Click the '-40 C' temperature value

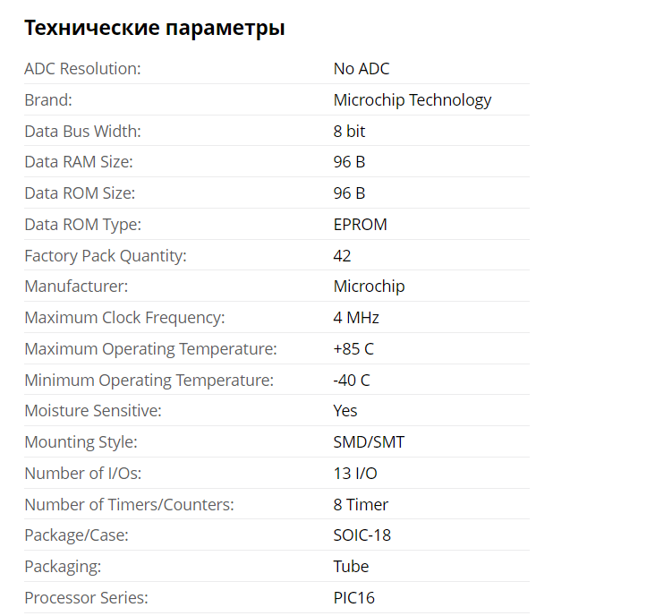tap(351, 381)
